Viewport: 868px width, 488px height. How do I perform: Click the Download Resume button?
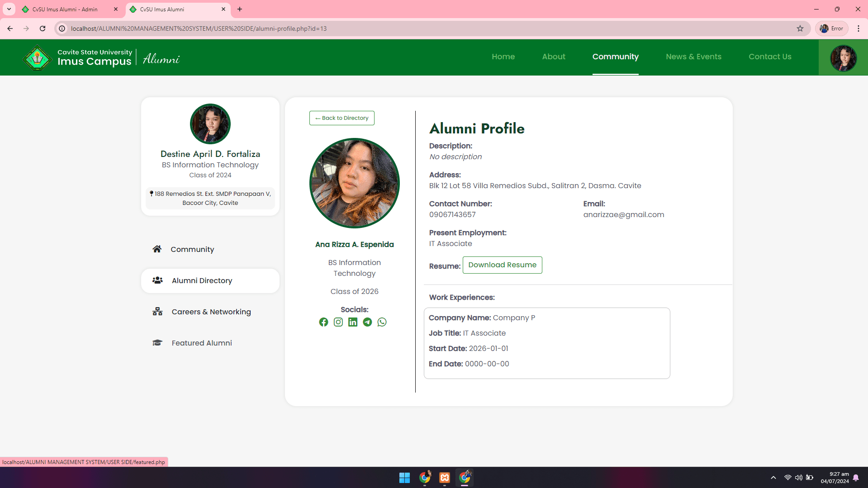502,265
